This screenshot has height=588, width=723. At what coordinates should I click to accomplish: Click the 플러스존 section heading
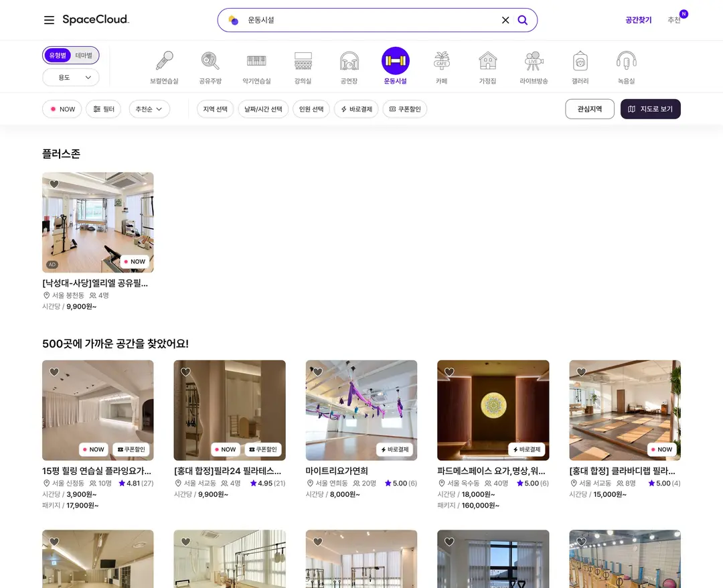[62, 154]
